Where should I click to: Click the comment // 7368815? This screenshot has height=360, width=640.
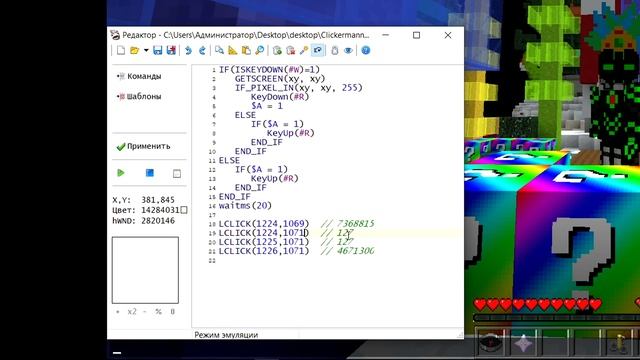348,224
